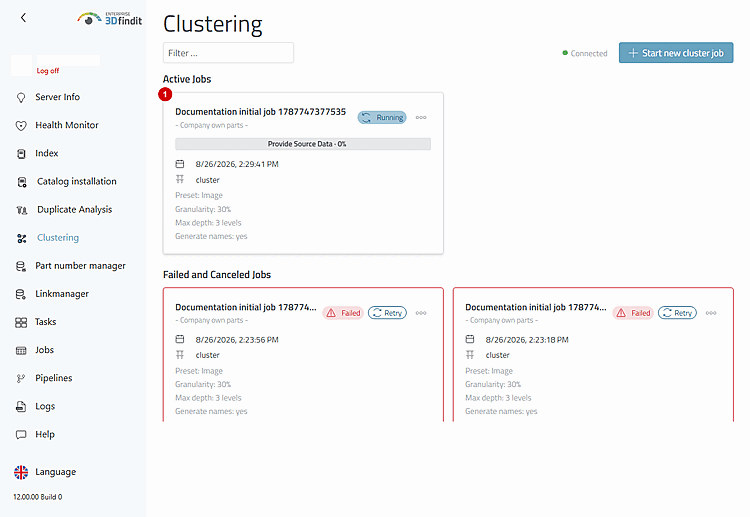Click Failed badge on 2:23:18 PM job
Image resolution: width=750 pixels, height=517 pixels.
[x=633, y=313]
